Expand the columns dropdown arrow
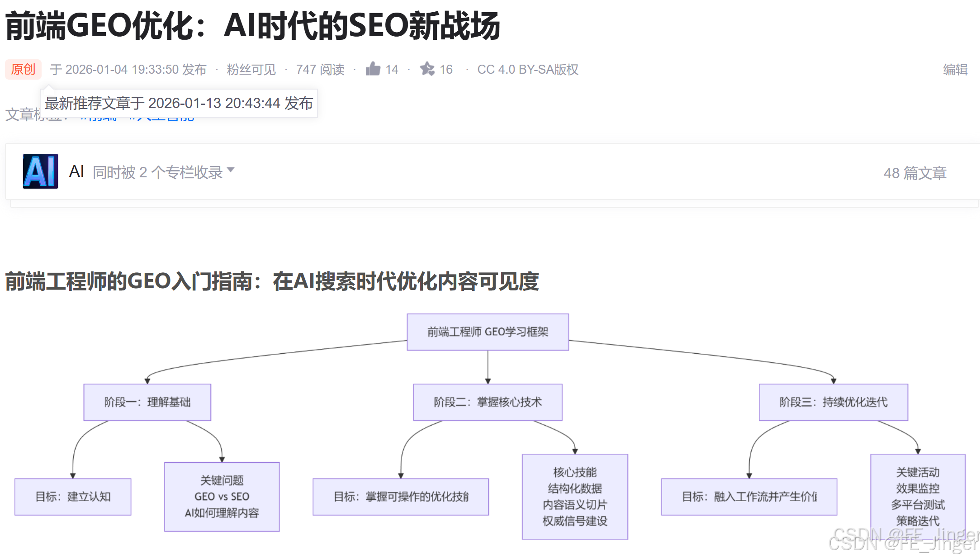This screenshot has height=560, width=980. click(231, 170)
